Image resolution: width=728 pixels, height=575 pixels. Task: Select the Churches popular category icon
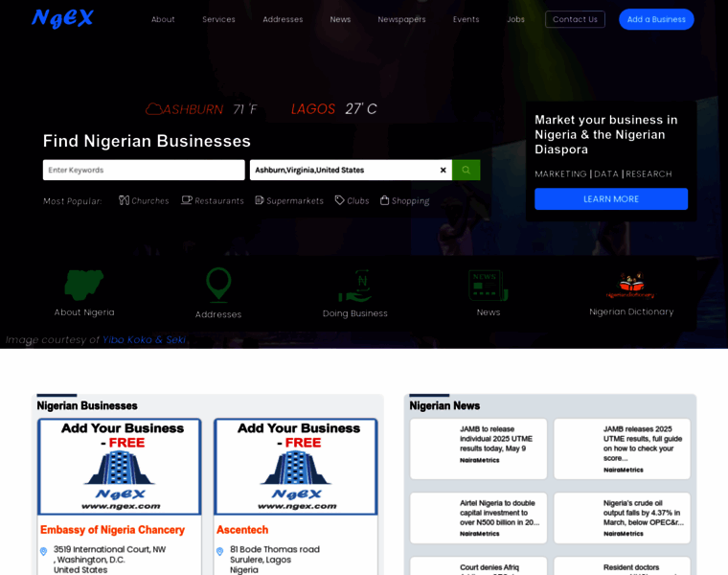click(x=124, y=200)
